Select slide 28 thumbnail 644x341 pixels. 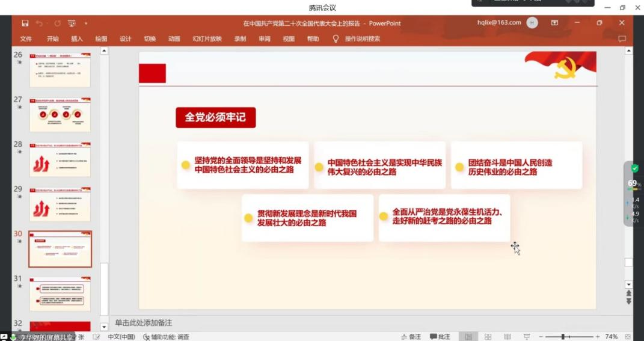(x=60, y=160)
